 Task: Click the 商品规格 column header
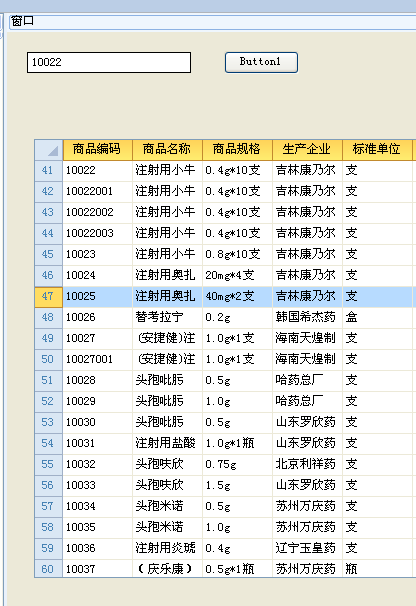coord(237,150)
